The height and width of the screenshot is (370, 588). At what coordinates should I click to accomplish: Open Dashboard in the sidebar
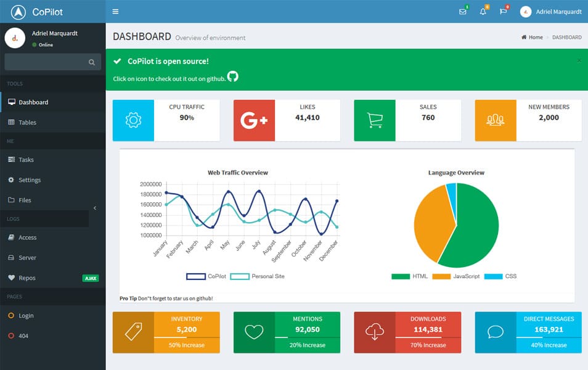click(x=52, y=102)
